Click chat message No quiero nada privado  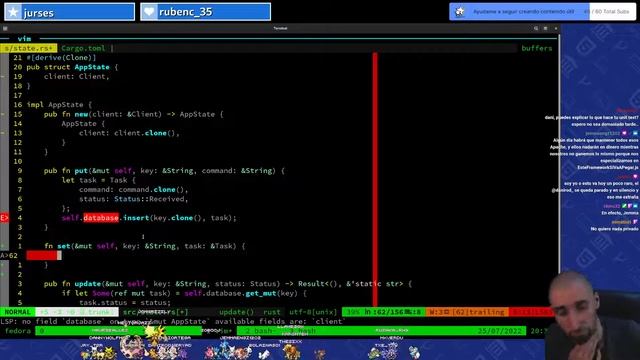point(614,229)
